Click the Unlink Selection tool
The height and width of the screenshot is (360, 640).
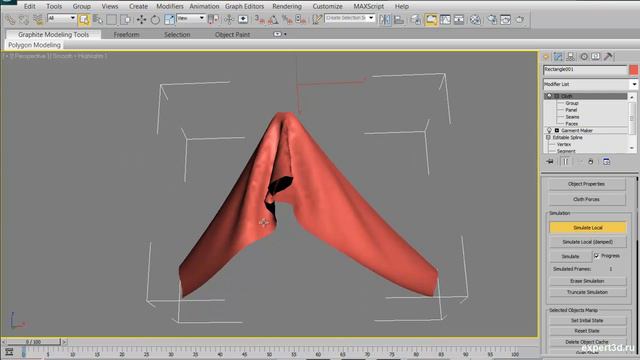click(x=24, y=19)
